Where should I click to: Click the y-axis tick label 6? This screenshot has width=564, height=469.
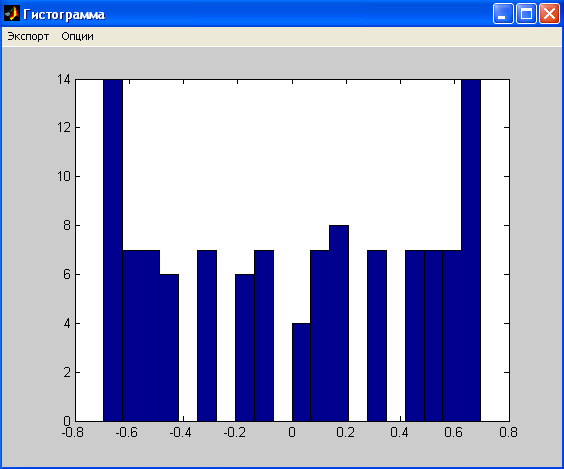pyautogui.click(x=67, y=274)
